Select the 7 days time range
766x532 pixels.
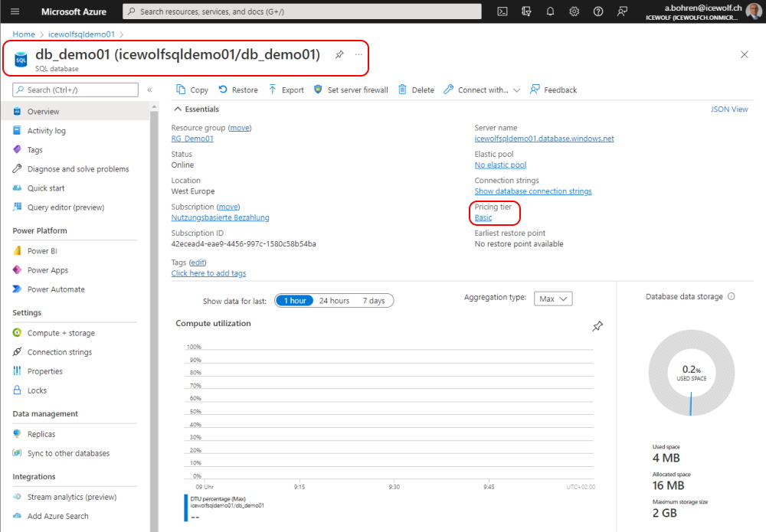coord(374,301)
